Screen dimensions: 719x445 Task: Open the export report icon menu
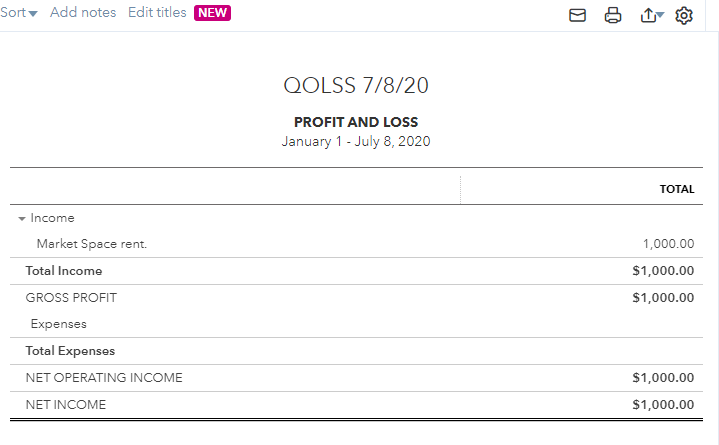point(651,15)
